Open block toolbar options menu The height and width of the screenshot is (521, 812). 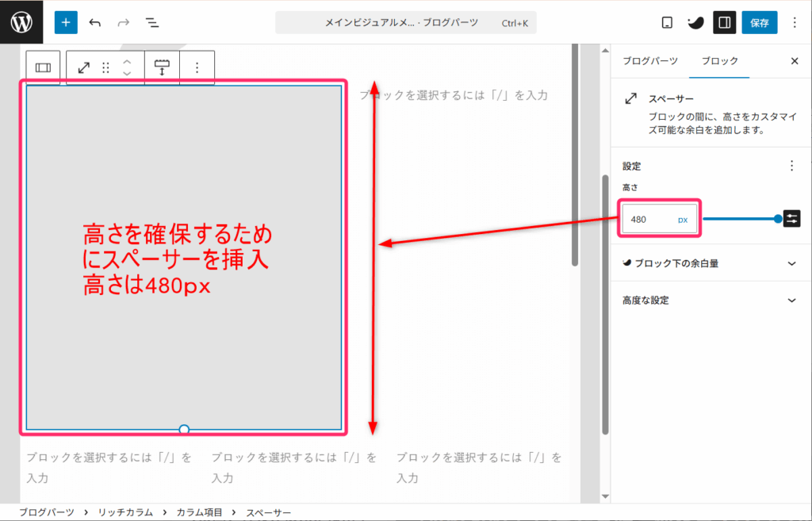click(x=197, y=68)
